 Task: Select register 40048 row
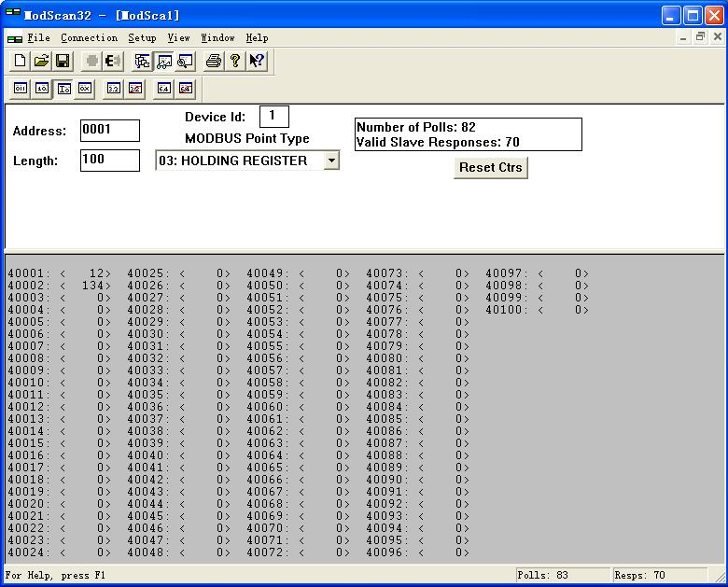click(x=179, y=552)
